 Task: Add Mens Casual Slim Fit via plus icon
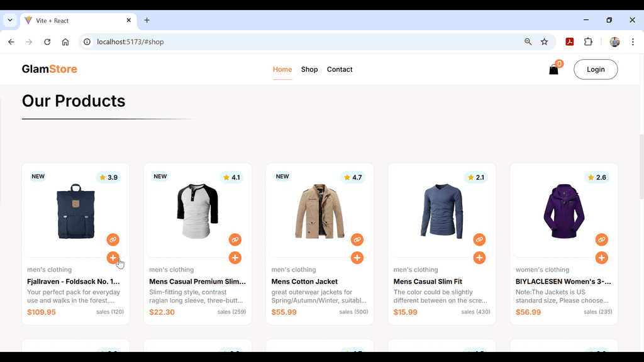click(x=479, y=258)
